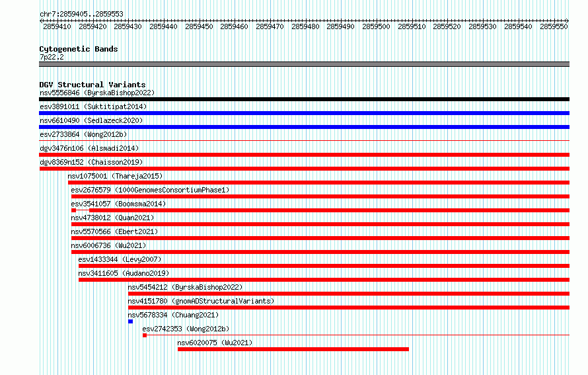This screenshot has height=375, width=588.
Task: Click ruler position 2859410
Action: [57, 26]
